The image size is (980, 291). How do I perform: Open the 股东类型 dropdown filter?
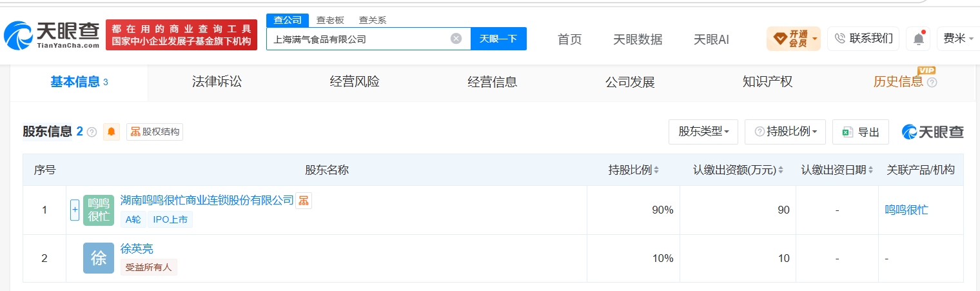[703, 132]
